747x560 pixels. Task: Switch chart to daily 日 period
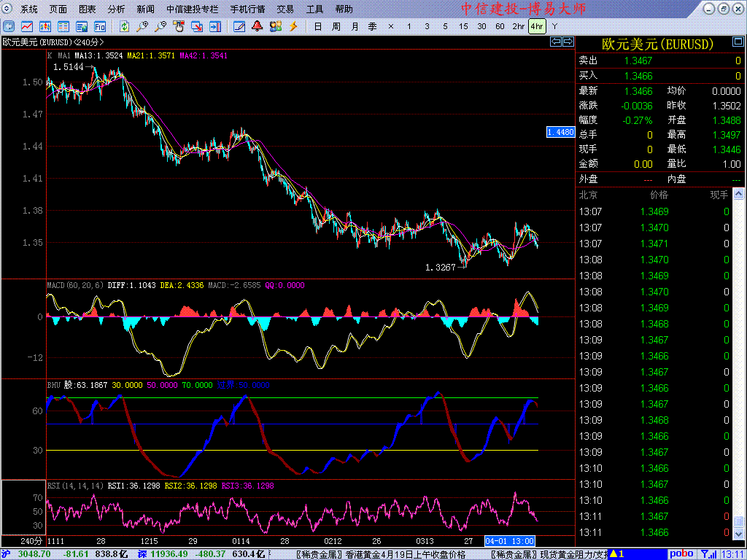[318, 27]
